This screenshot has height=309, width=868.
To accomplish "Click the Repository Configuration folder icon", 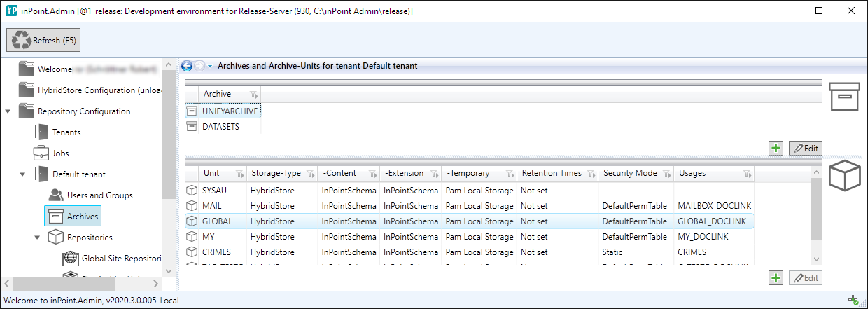I will tap(27, 111).
